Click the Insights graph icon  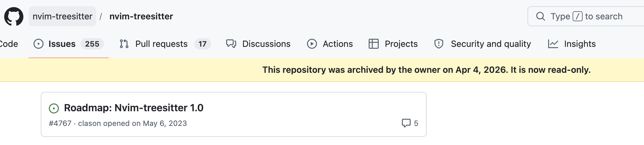click(553, 44)
